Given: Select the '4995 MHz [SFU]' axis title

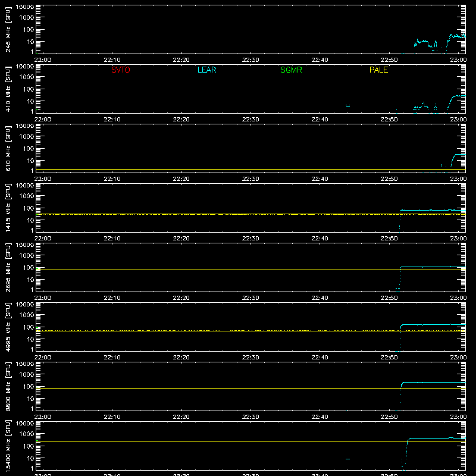Looking at the screenshot, I should [x=8, y=327].
